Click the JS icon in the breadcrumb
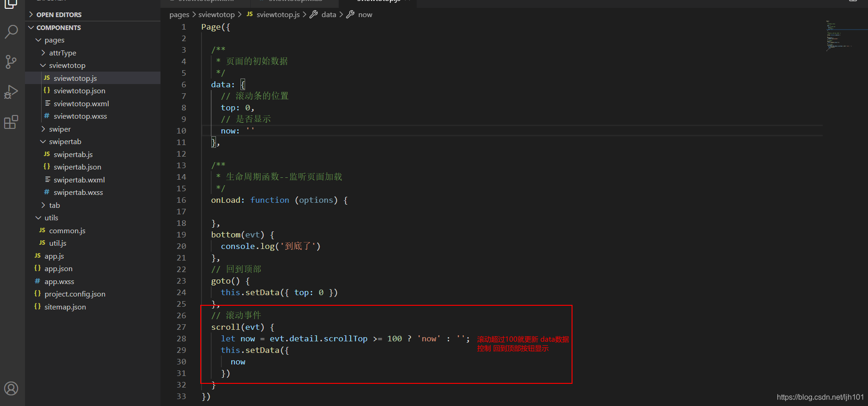The width and height of the screenshot is (868, 406). click(250, 14)
